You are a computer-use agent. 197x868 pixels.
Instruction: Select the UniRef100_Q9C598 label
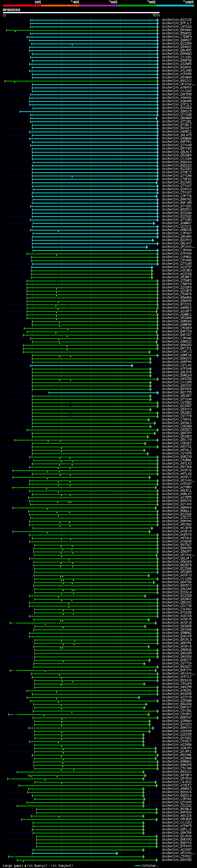pos(177,94)
